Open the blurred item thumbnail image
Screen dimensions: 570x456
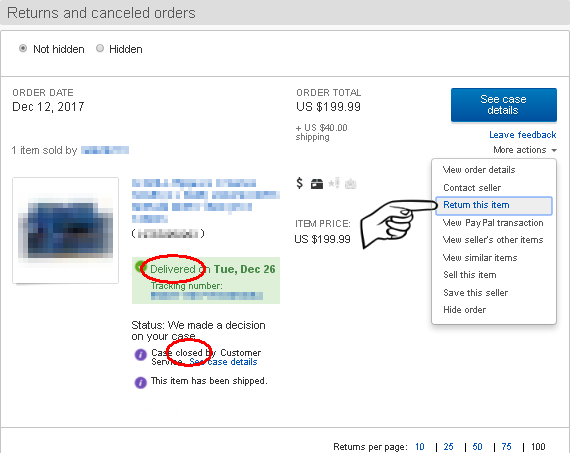tap(65, 230)
